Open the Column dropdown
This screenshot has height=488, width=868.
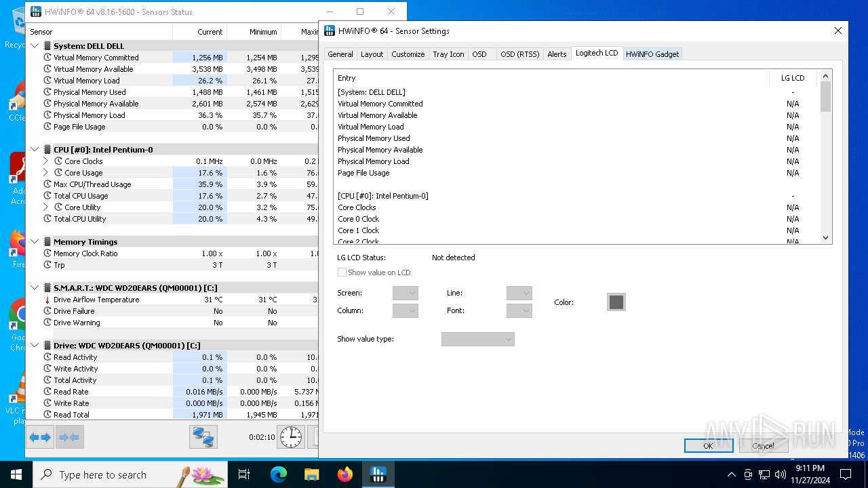coord(405,310)
